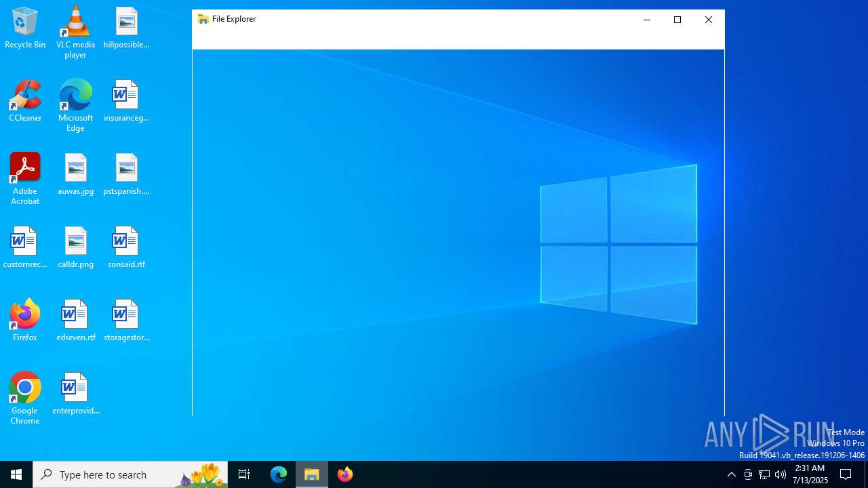Open Task View from the taskbar
Viewport: 868px width, 488px height.
[x=244, y=474]
